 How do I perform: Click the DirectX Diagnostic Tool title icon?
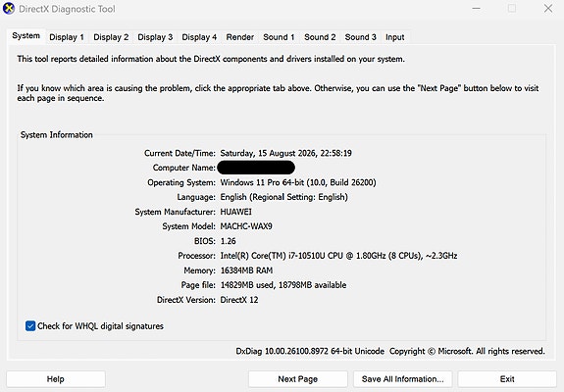point(9,8)
